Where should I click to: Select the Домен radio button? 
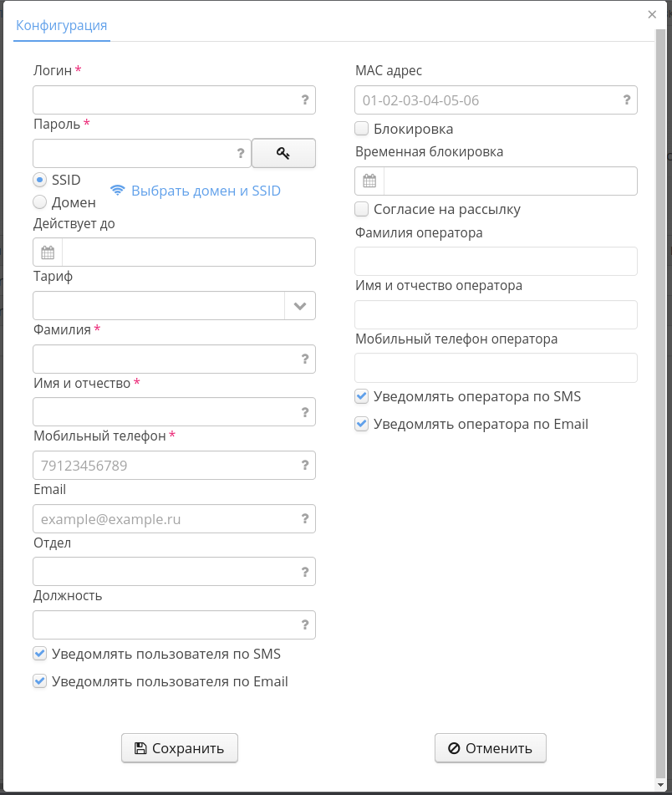[39, 201]
